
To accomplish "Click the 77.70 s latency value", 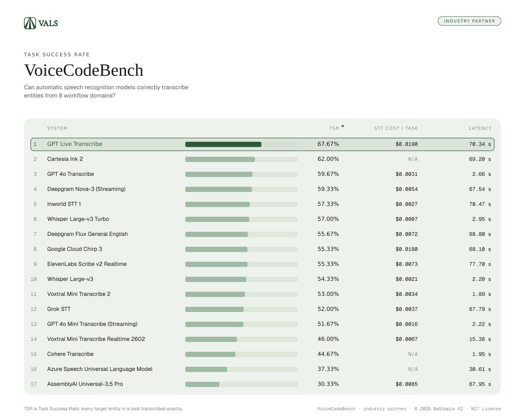I will click(480, 264).
